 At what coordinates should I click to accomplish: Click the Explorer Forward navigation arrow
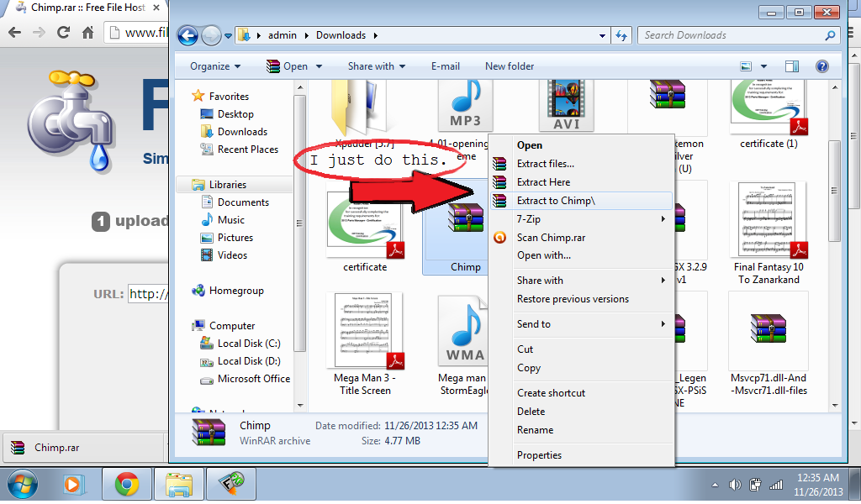211,35
